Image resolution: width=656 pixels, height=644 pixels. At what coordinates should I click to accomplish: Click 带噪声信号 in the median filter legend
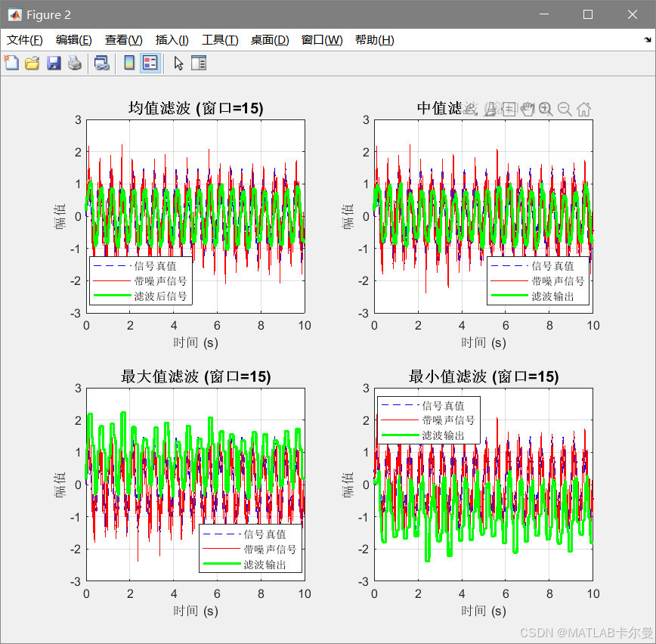point(558,281)
